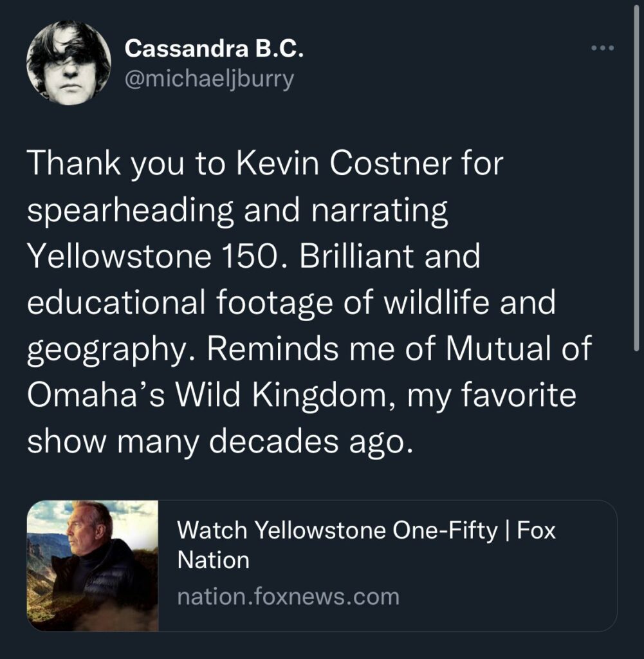Screen dimensions: 644x659
Task: Open the Cassandra B.C. display name
Action: (213, 48)
